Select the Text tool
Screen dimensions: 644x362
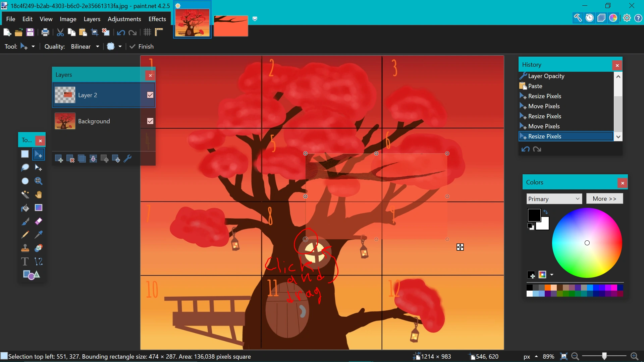pos(25,261)
